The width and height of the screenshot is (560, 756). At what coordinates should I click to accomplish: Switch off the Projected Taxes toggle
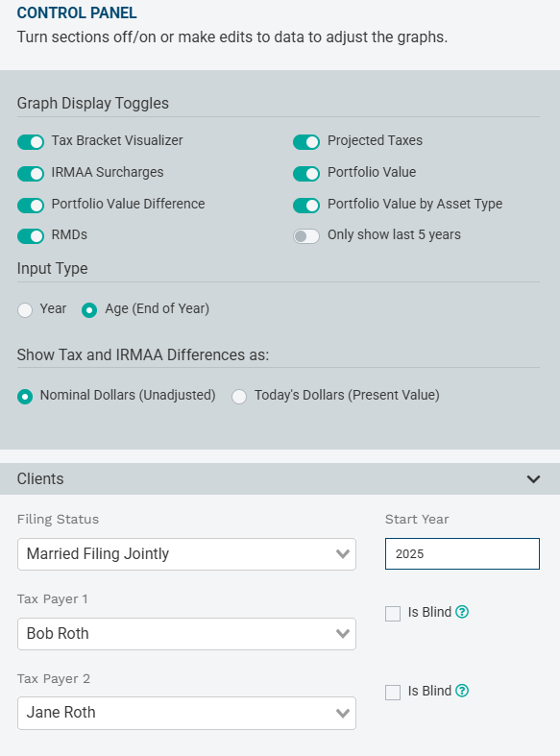306,142
